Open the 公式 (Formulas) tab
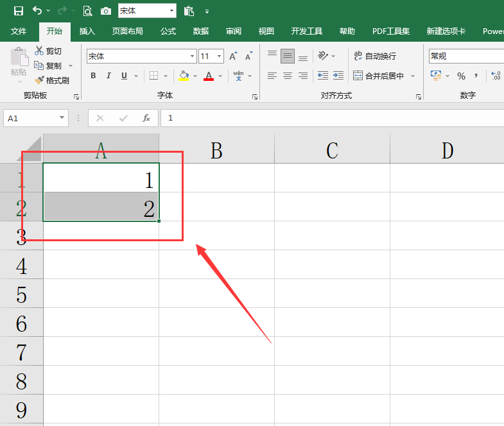The width and height of the screenshot is (504, 426). click(x=168, y=31)
